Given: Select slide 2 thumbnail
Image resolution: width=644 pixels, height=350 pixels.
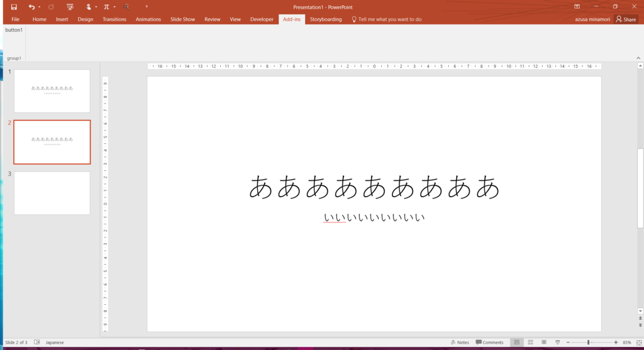Looking at the screenshot, I should [52, 142].
